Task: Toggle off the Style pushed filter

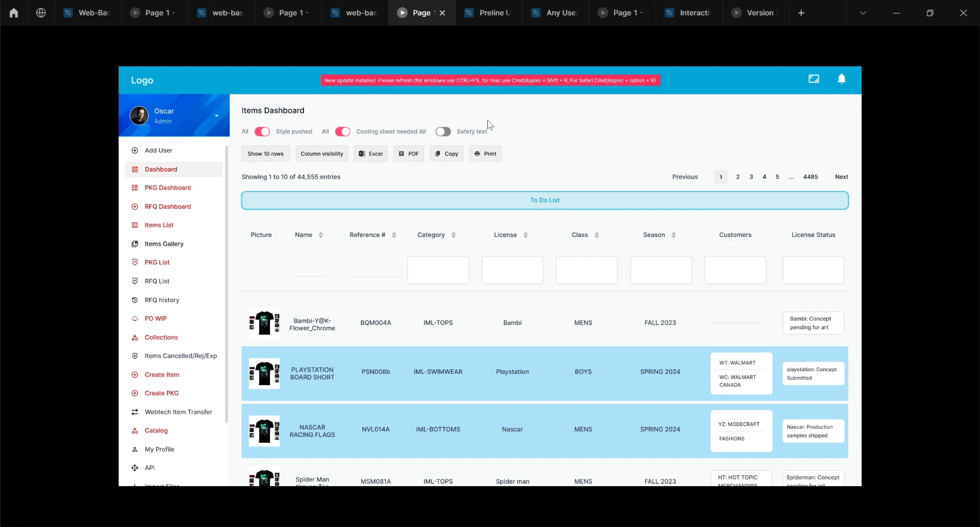Action: pos(262,132)
